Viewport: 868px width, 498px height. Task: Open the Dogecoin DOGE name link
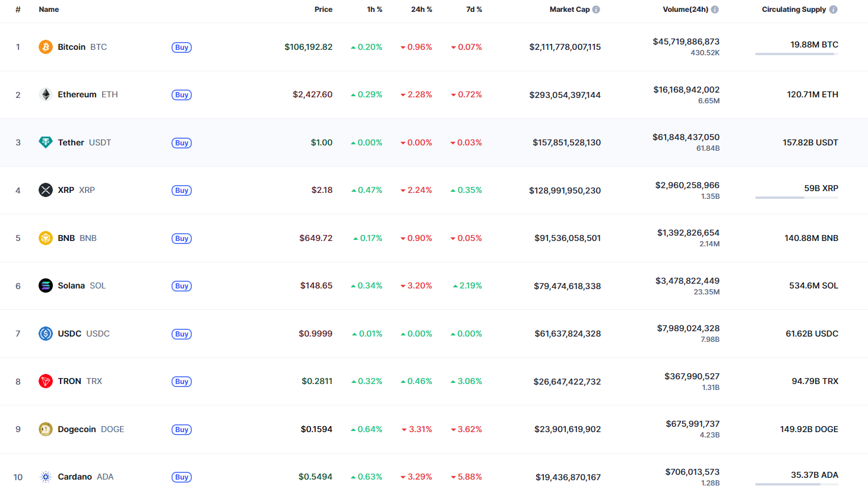91,429
